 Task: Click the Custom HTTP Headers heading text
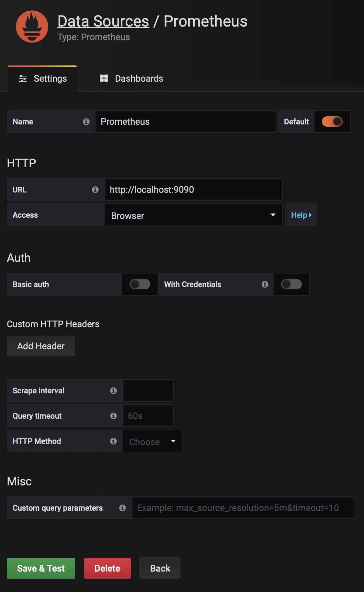53,324
